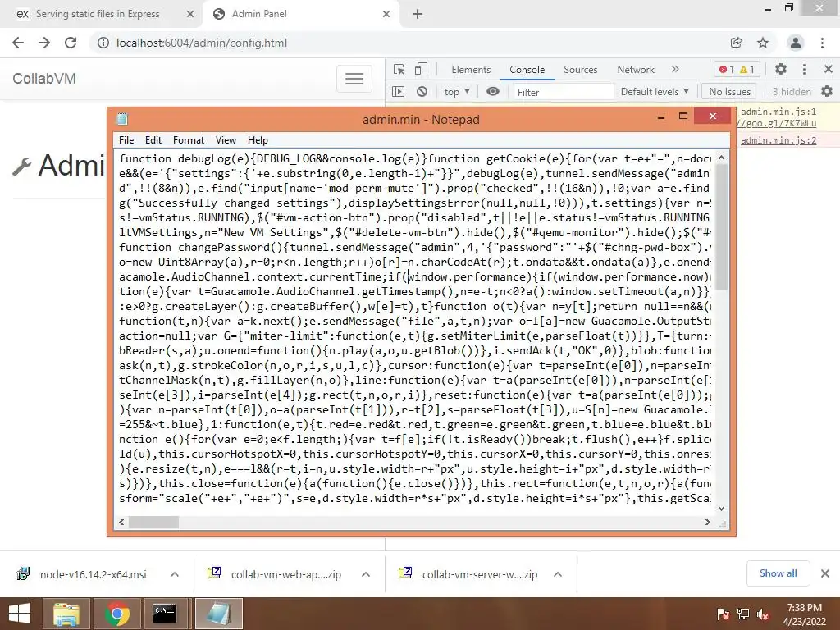Open the admin.min.js:1 source link
Screen dimensions: 840x630
coord(778,112)
